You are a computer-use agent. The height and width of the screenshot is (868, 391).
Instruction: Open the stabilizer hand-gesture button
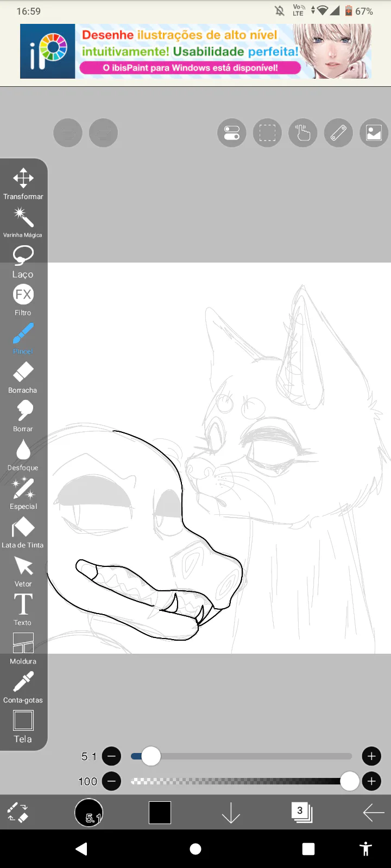pos(303,132)
